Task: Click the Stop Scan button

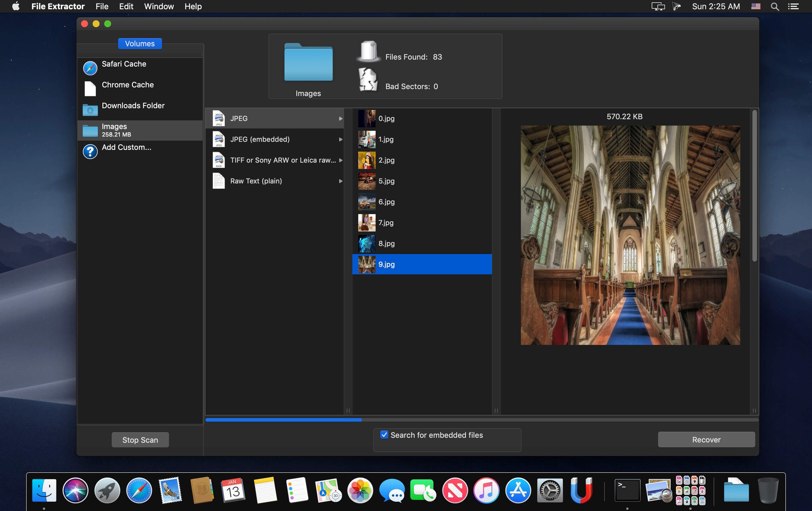Action: [x=139, y=440]
